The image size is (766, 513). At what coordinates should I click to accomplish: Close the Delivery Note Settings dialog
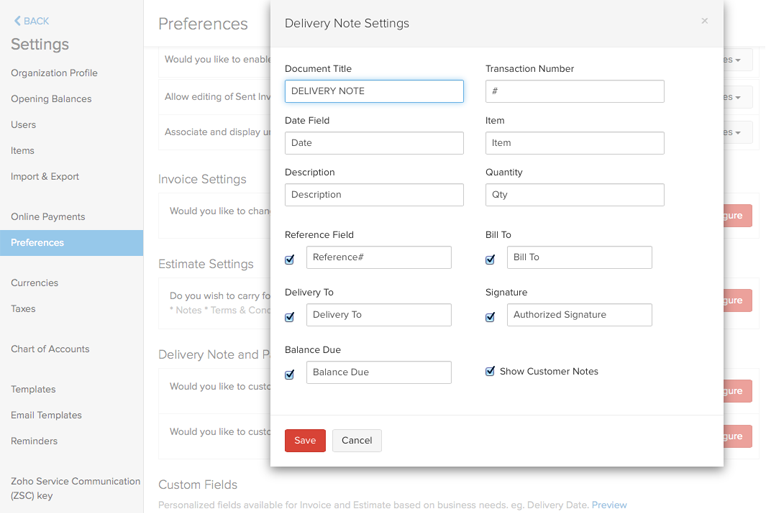[x=704, y=21]
